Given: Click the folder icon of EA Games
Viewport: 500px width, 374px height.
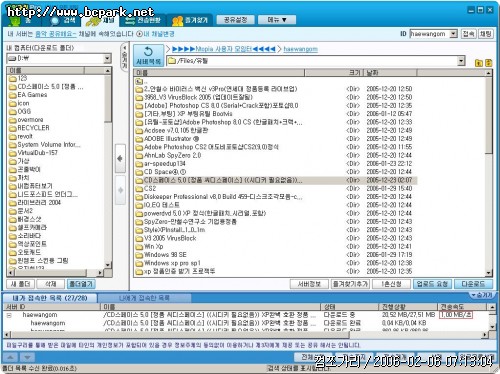Looking at the screenshot, I should (13, 95).
